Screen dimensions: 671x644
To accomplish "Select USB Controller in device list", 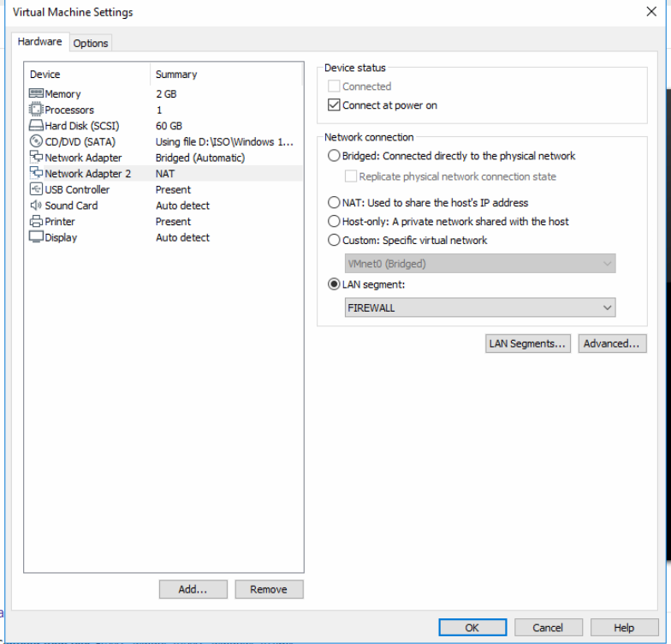I will 163,189.
